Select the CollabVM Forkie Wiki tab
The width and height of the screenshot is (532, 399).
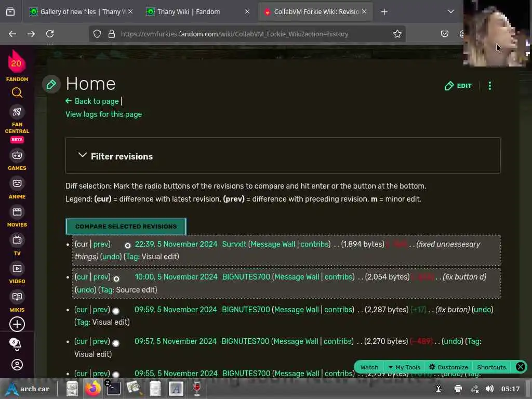tap(315, 12)
